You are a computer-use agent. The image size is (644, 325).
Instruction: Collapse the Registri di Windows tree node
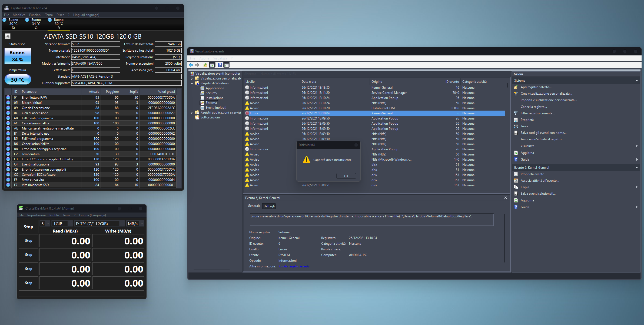(x=192, y=83)
